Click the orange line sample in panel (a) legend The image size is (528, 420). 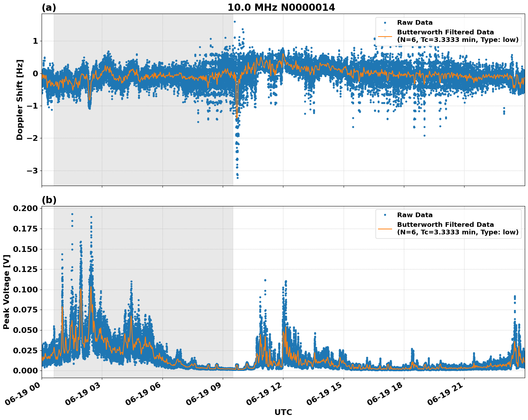[x=386, y=37]
